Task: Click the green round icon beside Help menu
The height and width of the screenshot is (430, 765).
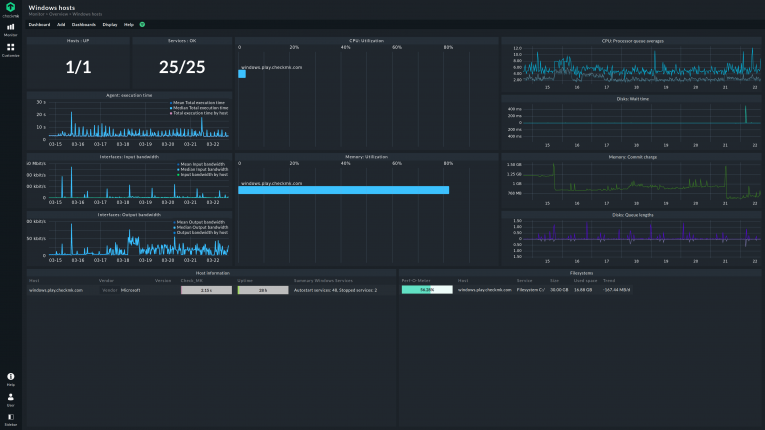Action: [x=142, y=23]
